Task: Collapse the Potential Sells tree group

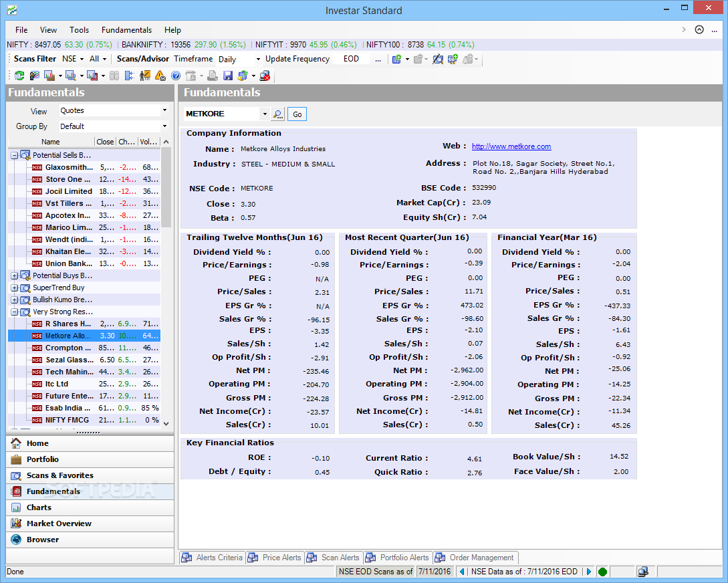Action: click(15, 156)
